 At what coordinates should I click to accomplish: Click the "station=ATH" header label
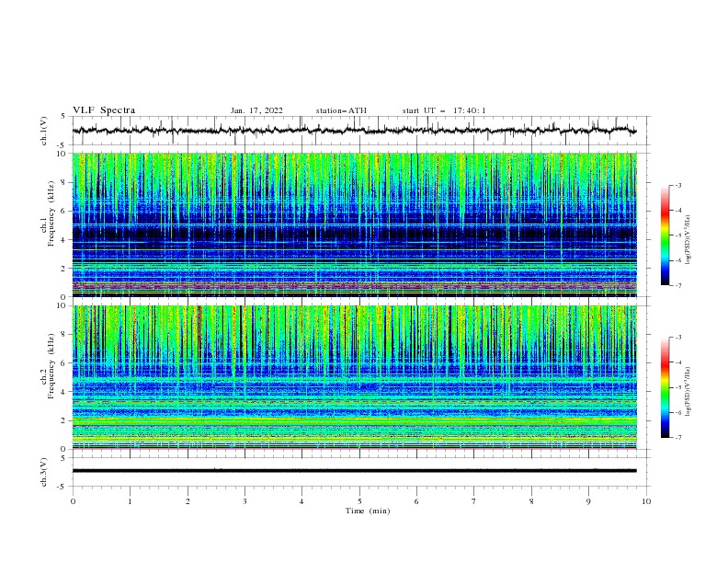341,110
